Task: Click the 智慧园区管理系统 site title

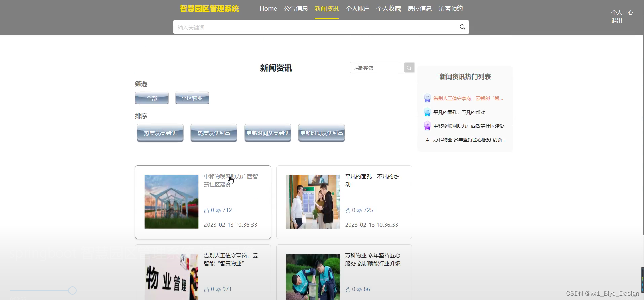Action: [x=209, y=9]
